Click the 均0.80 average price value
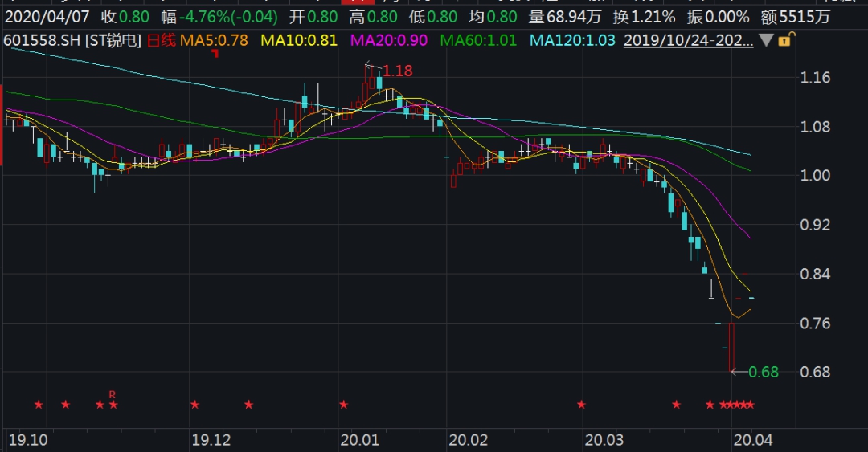This screenshot has height=452, width=868. coord(493,17)
